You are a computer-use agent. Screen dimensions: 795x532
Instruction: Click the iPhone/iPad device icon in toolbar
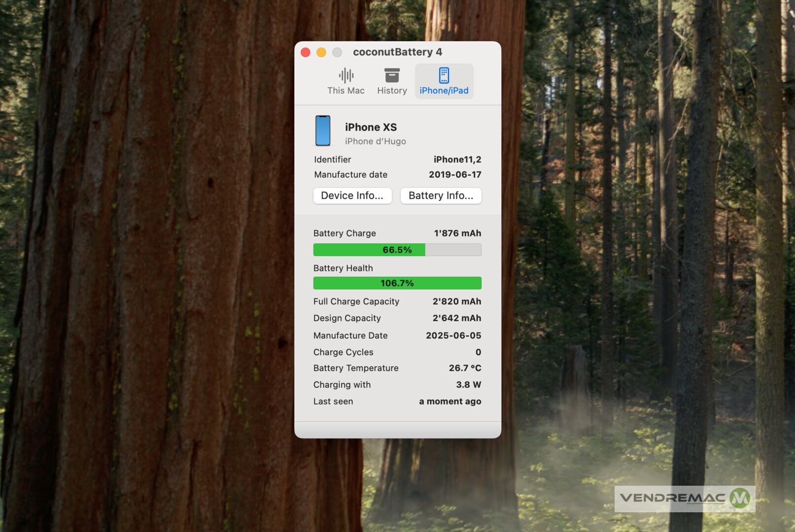(444, 75)
